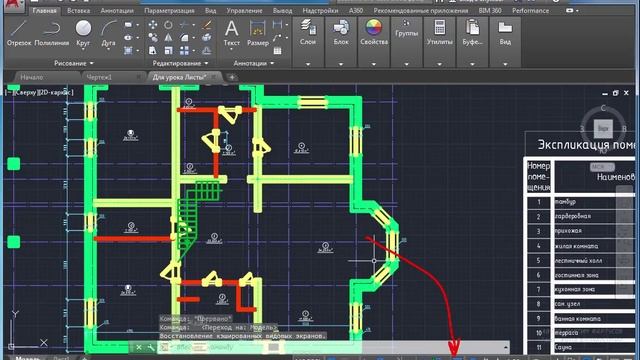This screenshot has height=360, width=640.
Task: Switch to the Чертеж1 drawing tab
Action: coord(99,77)
